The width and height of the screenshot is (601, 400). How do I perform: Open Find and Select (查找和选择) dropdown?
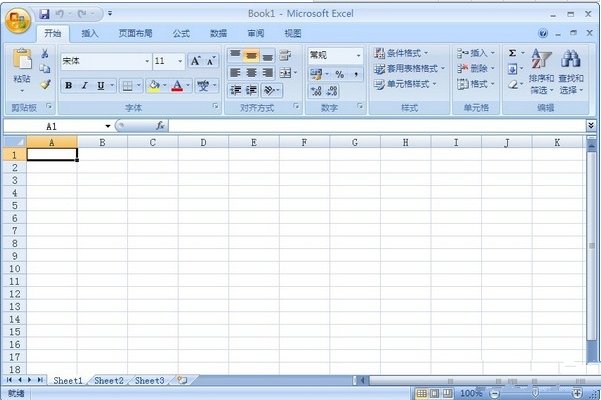tap(571, 72)
